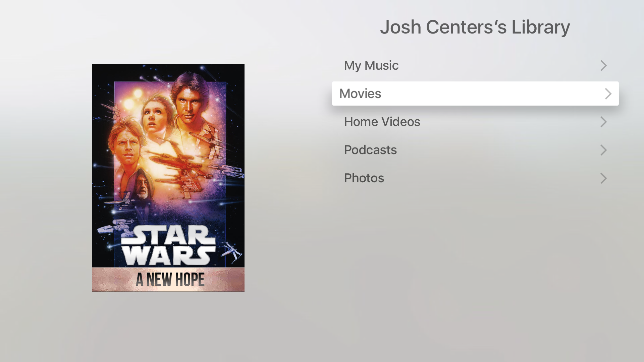Open Home Videos from the library
The image size is (644, 362).
(475, 122)
